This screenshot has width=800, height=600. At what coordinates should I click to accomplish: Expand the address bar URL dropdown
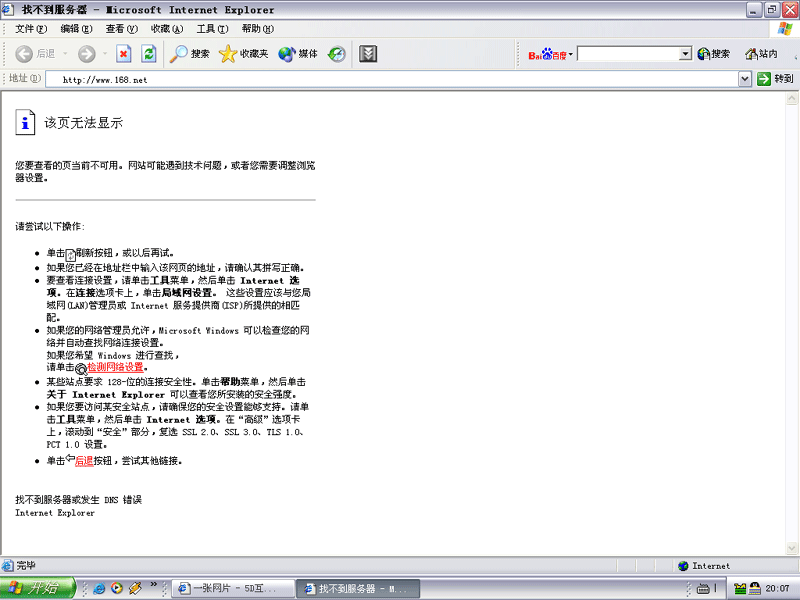pyautogui.click(x=745, y=79)
